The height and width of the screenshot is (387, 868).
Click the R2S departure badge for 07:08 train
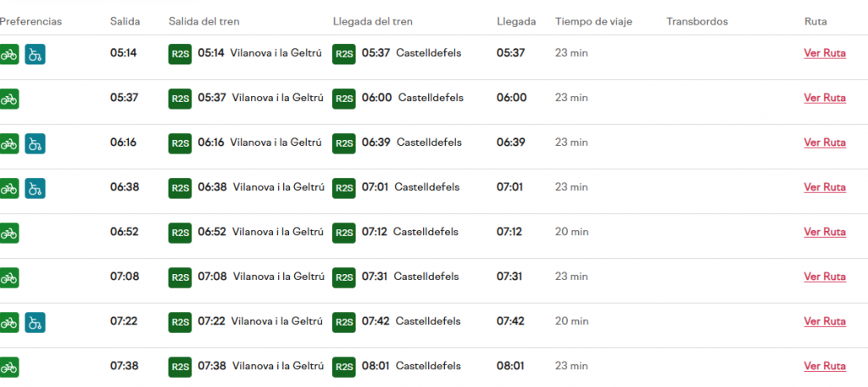click(180, 278)
